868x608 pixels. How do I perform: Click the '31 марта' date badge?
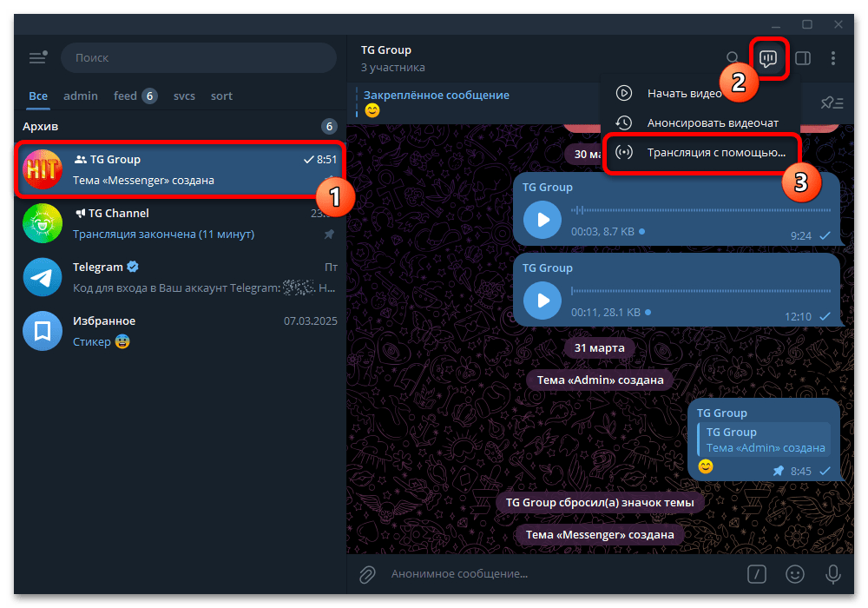(599, 347)
